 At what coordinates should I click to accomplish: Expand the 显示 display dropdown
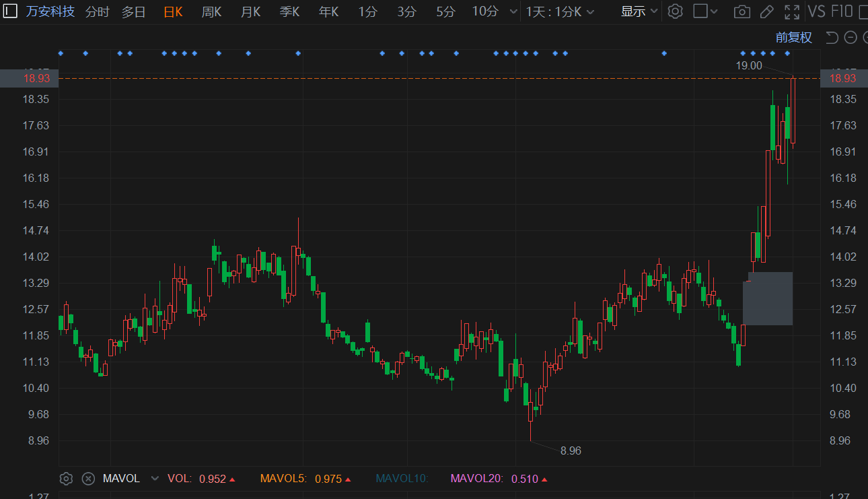[639, 11]
